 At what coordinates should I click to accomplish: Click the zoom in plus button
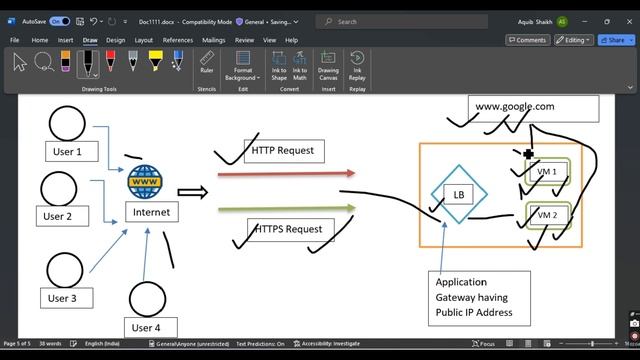click(616, 344)
